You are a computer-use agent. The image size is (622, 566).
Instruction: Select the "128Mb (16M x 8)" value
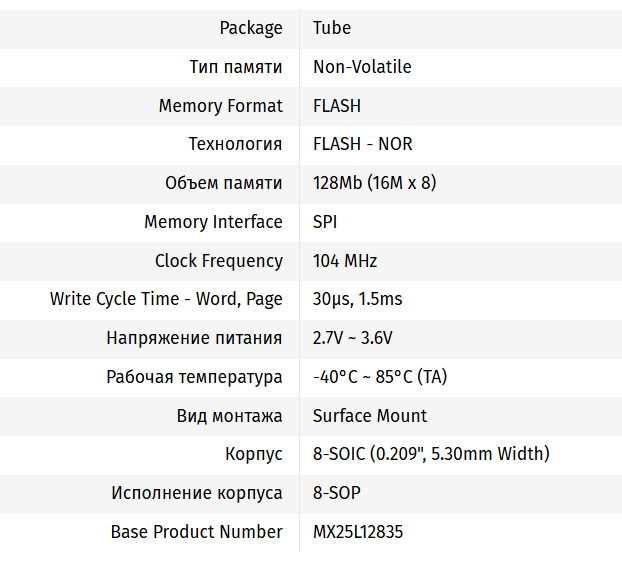click(374, 183)
